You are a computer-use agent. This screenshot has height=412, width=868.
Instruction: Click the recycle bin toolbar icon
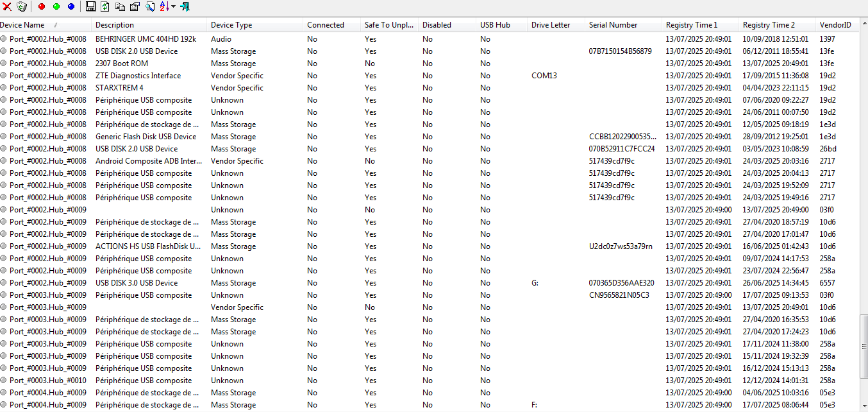click(22, 6)
